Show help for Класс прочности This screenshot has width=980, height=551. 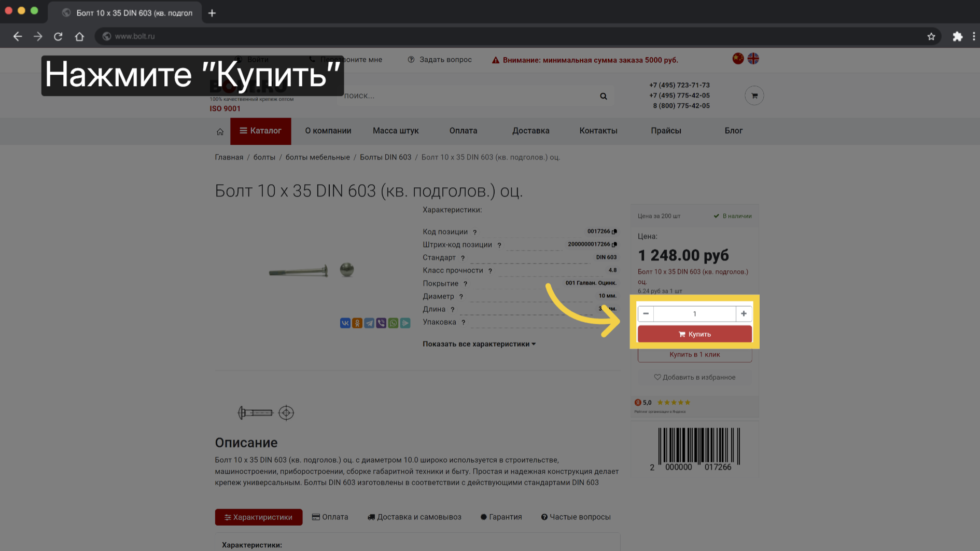click(x=490, y=271)
